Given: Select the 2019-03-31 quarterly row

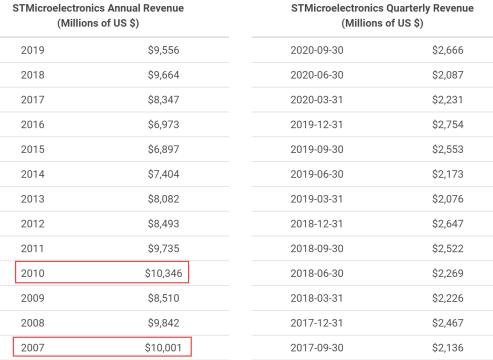Looking at the screenshot, I should pyautogui.click(x=372, y=199).
